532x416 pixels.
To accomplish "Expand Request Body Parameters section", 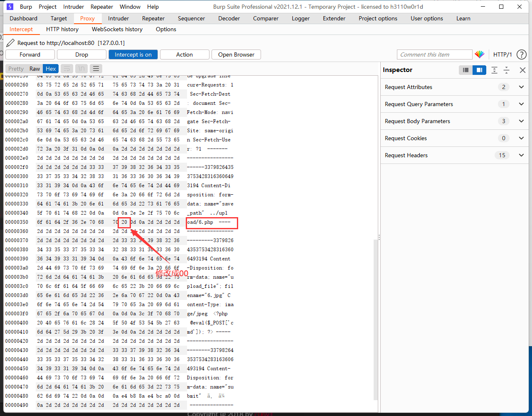I will 521,121.
